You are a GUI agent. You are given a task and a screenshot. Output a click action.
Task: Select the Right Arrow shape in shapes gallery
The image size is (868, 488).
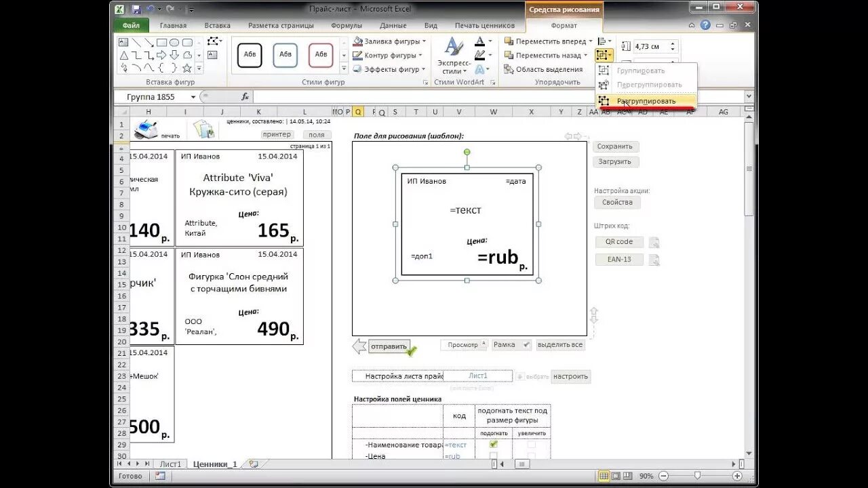pyautogui.click(x=162, y=55)
